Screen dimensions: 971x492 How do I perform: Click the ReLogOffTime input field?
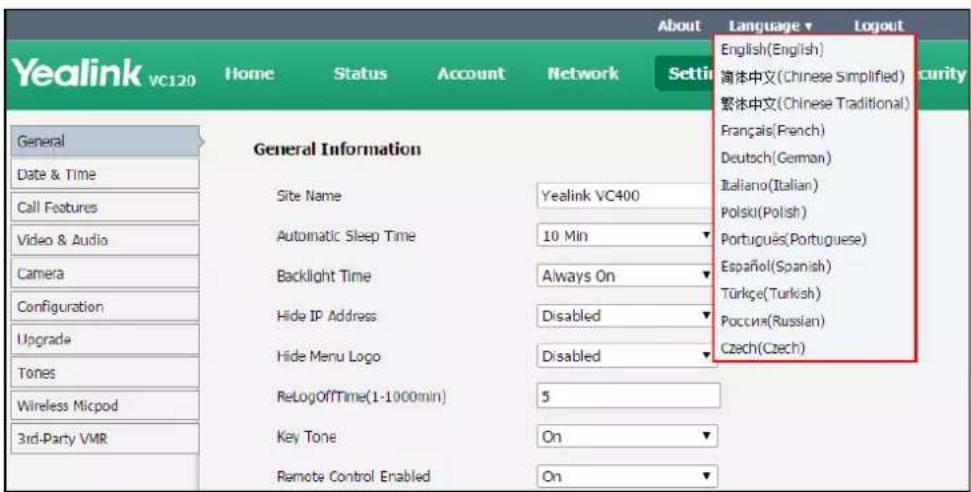coord(629,396)
